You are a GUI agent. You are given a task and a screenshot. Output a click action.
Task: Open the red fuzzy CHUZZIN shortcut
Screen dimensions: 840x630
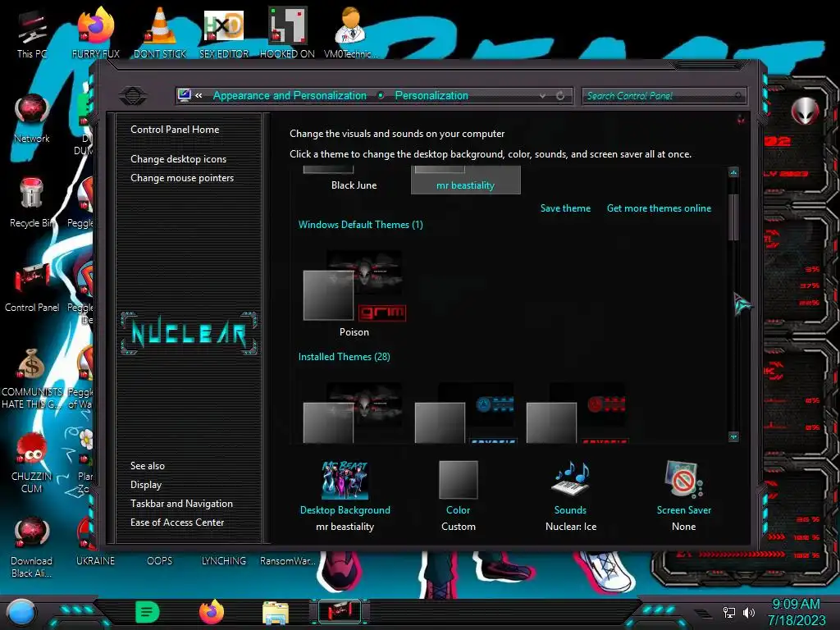click(x=32, y=463)
